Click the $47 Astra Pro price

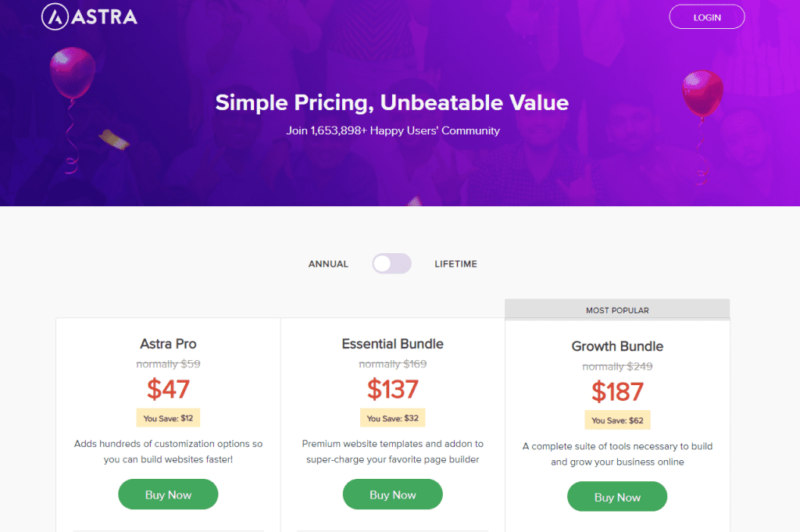169,389
